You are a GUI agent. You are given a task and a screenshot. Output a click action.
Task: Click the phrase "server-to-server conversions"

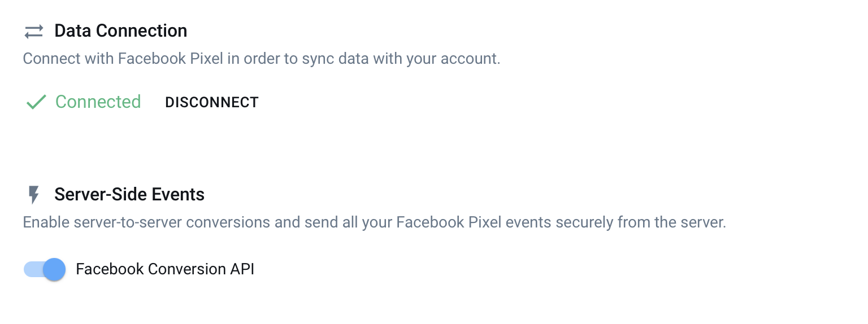(x=172, y=222)
